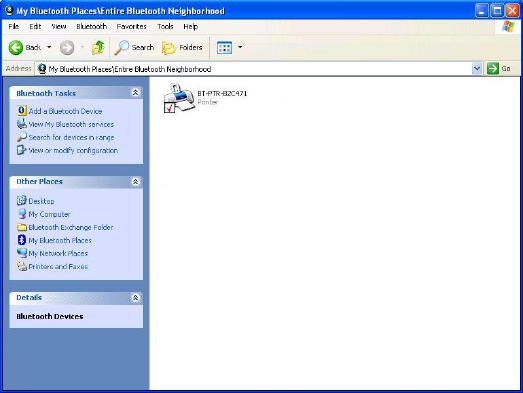Go to Desktop link
Viewport: 523px width, 393px height.
pos(41,201)
